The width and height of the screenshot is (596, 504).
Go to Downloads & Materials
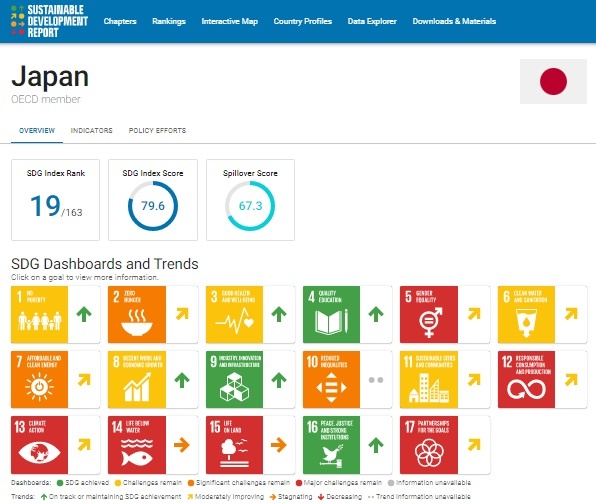[454, 21]
